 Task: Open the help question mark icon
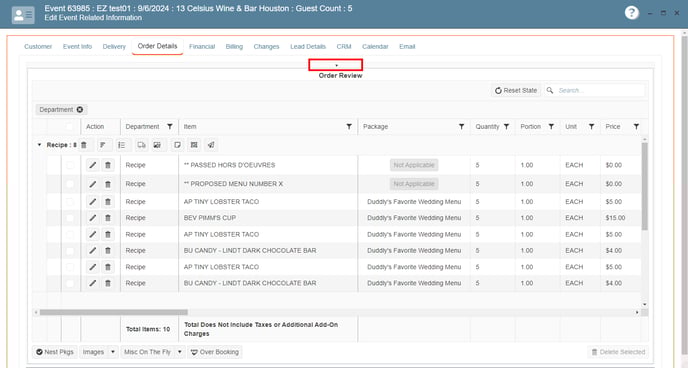(x=631, y=13)
